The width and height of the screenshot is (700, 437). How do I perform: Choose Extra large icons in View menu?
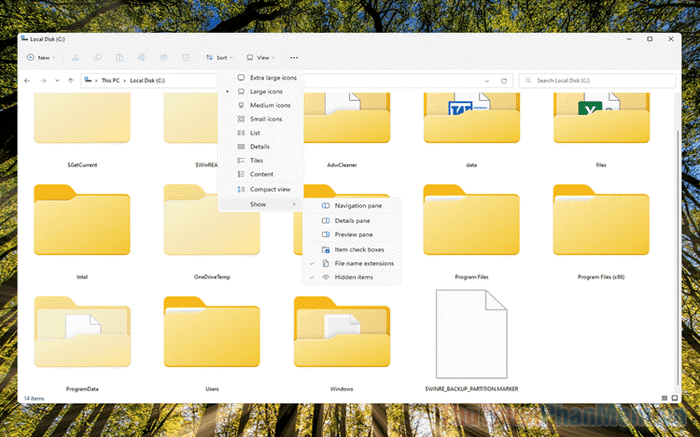[x=272, y=77]
